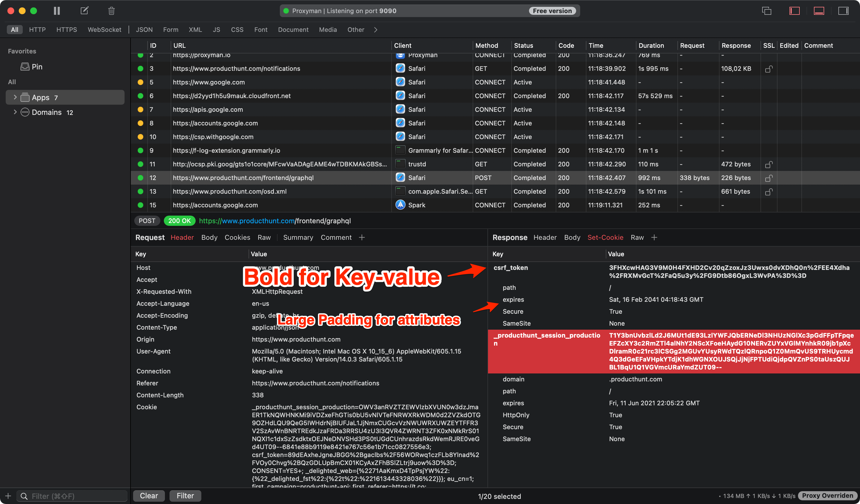
Task: Open Compose request with the pencil icon
Action: [84, 11]
